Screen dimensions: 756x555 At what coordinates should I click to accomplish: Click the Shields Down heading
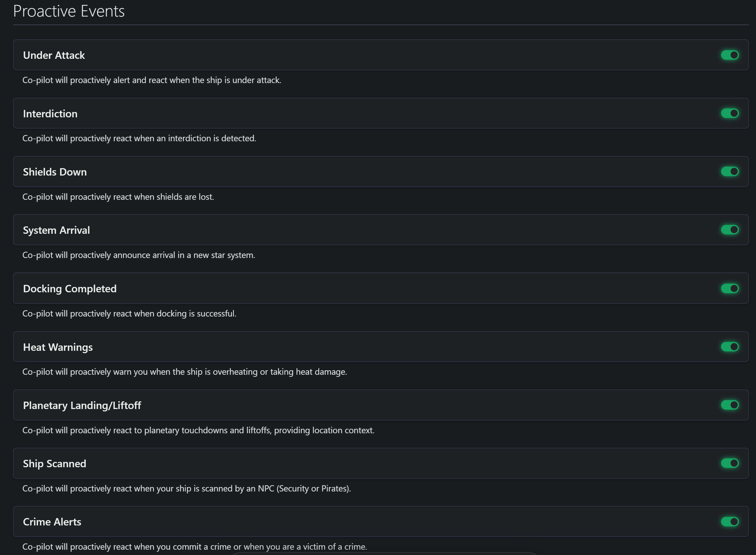[55, 172]
